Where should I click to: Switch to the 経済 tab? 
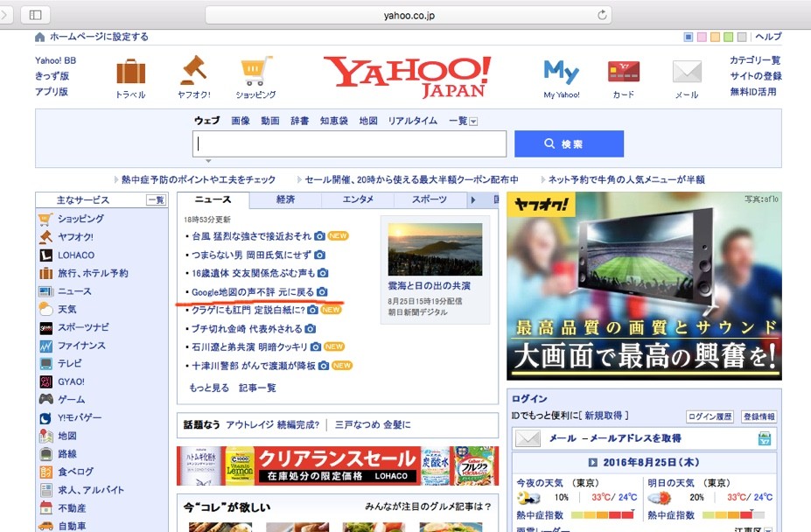(285, 199)
